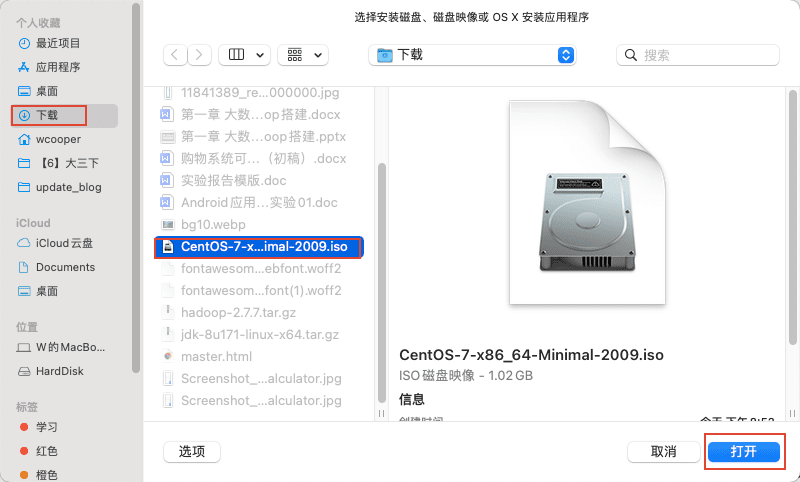
Task: Click the 选项 button
Action: click(x=192, y=452)
